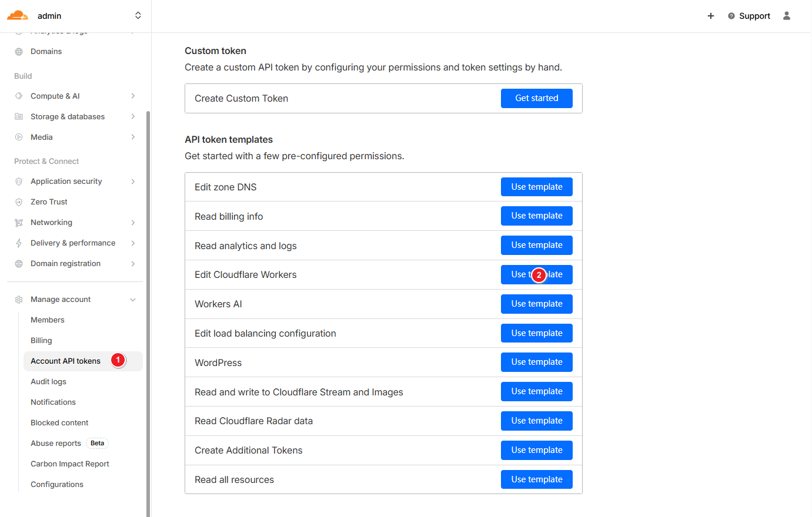This screenshot has height=517, width=812.
Task: Click the Domains globe icon
Action: pos(19,52)
